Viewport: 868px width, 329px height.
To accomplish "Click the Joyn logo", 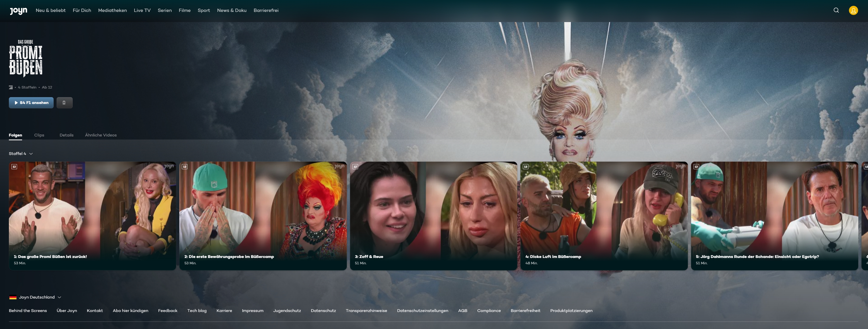I will (x=18, y=11).
